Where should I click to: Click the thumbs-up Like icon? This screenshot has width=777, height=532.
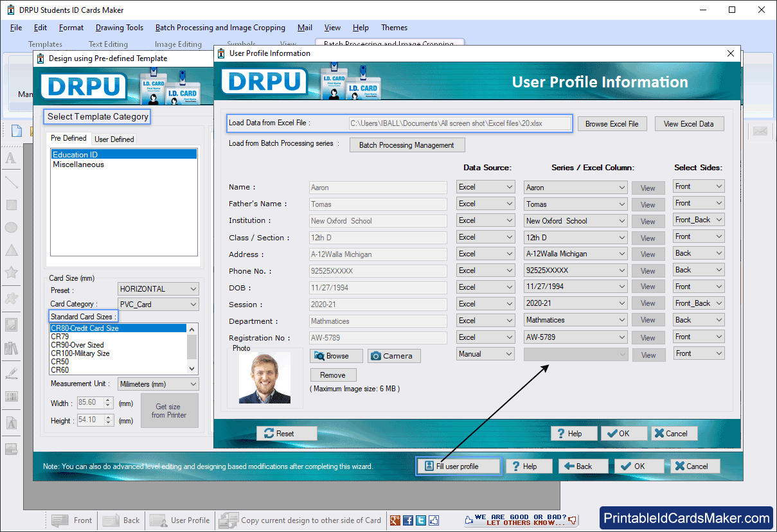pos(434,520)
